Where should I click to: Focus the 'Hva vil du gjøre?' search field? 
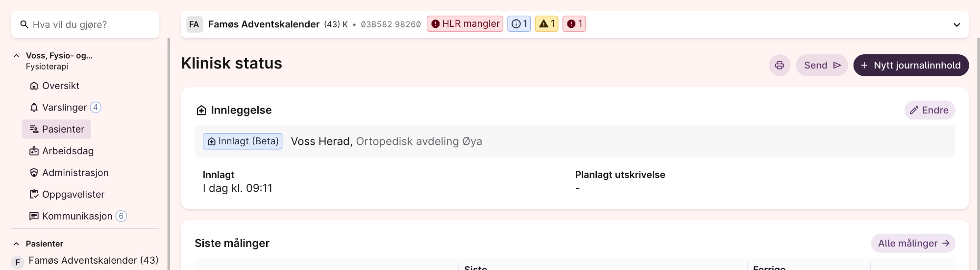point(91,24)
